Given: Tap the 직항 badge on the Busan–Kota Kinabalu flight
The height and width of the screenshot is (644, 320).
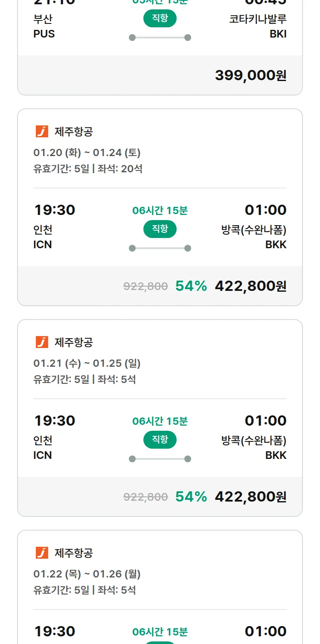Looking at the screenshot, I should [x=160, y=18].
